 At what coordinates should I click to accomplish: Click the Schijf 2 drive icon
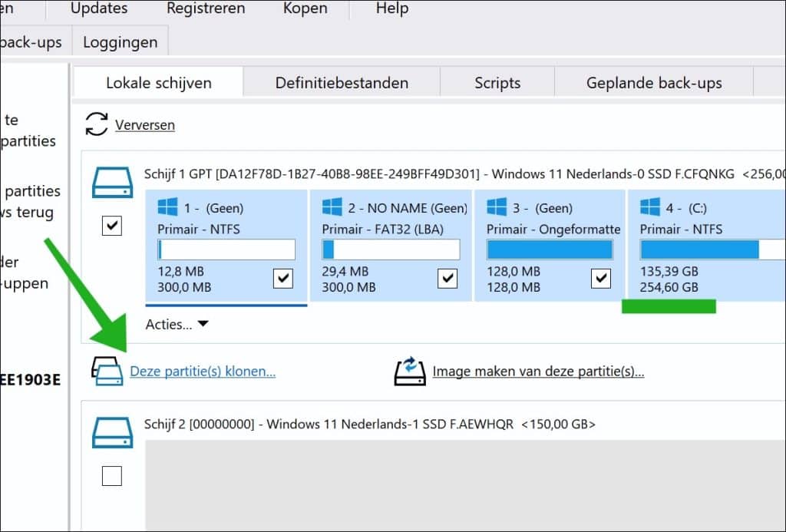tap(112, 432)
